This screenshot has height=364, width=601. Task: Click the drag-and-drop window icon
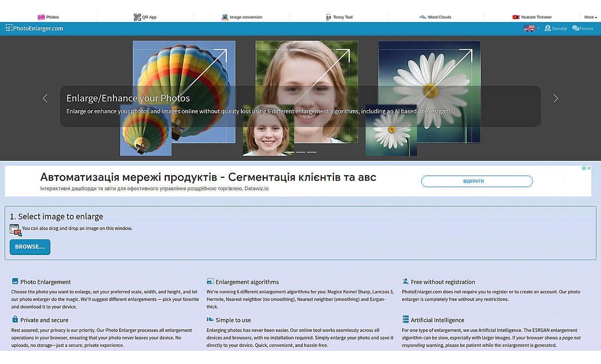tap(16, 230)
